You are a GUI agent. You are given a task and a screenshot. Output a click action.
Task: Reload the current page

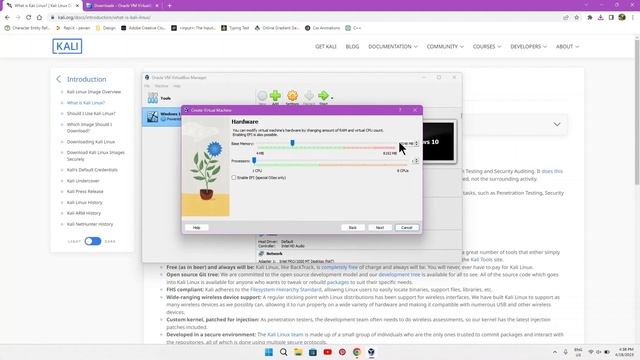pyautogui.click(x=29, y=17)
